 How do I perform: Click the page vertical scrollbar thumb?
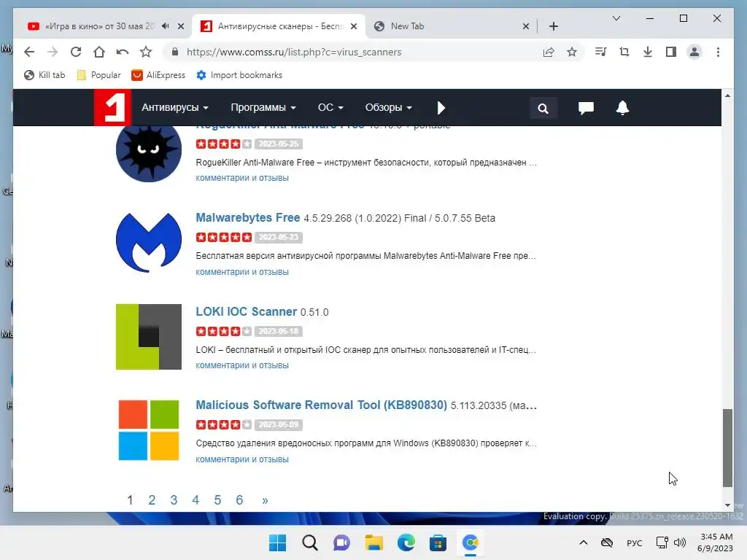[727, 448]
